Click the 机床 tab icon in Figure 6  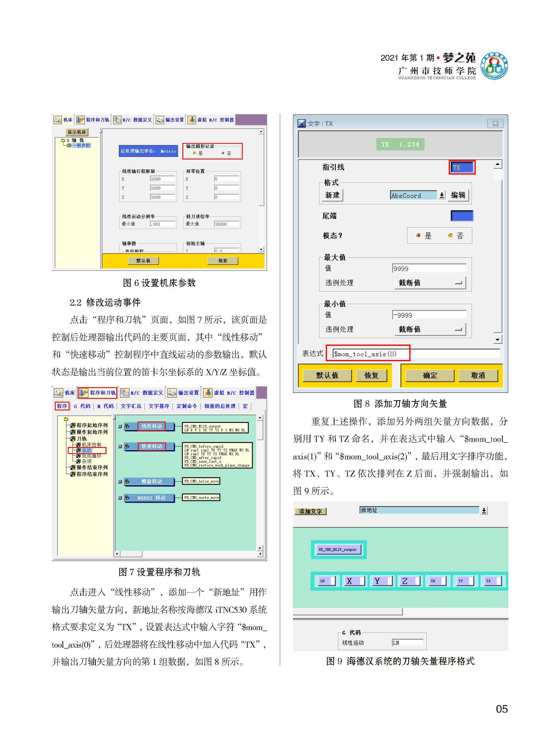[x=58, y=120]
